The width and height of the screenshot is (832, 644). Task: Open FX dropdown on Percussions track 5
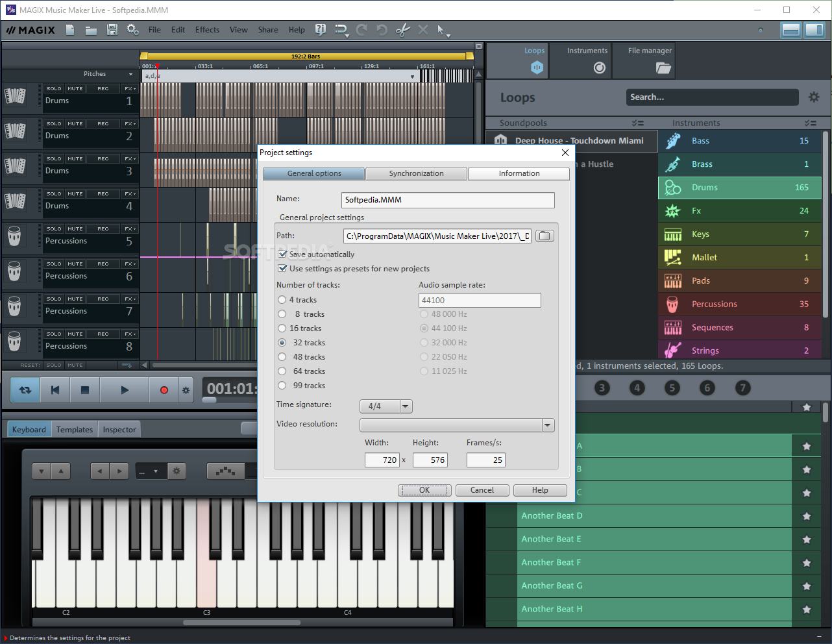(130, 229)
